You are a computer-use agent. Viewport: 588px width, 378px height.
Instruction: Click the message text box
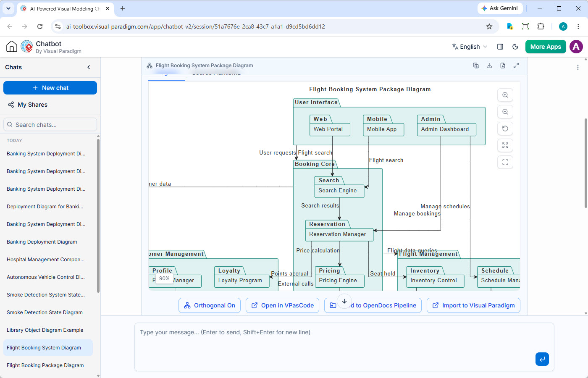[344, 347]
